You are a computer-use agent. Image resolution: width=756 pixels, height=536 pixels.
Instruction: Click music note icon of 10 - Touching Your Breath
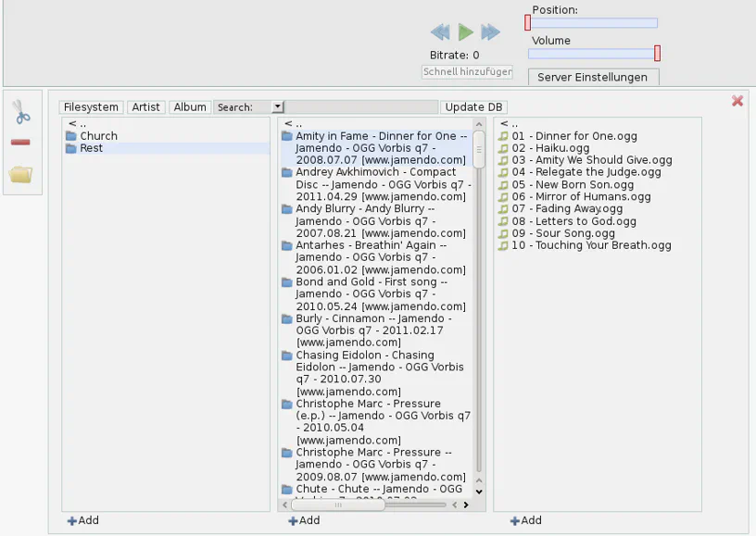pyautogui.click(x=503, y=245)
